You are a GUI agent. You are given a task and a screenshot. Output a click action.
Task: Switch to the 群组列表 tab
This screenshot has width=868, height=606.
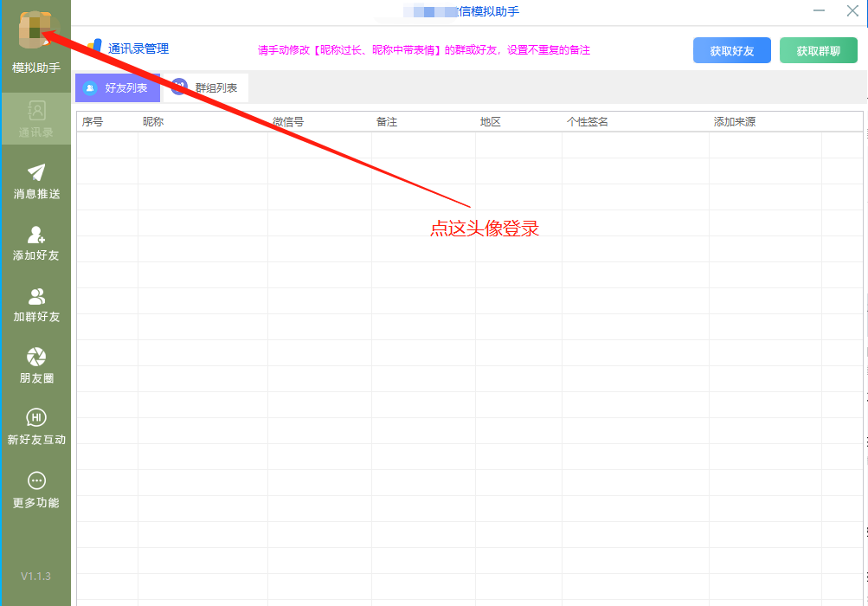[x=206, y=88]
